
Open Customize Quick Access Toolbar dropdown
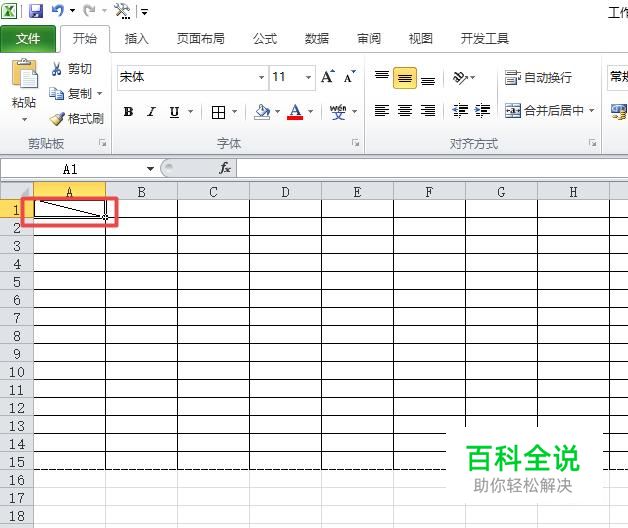point(144,12)
